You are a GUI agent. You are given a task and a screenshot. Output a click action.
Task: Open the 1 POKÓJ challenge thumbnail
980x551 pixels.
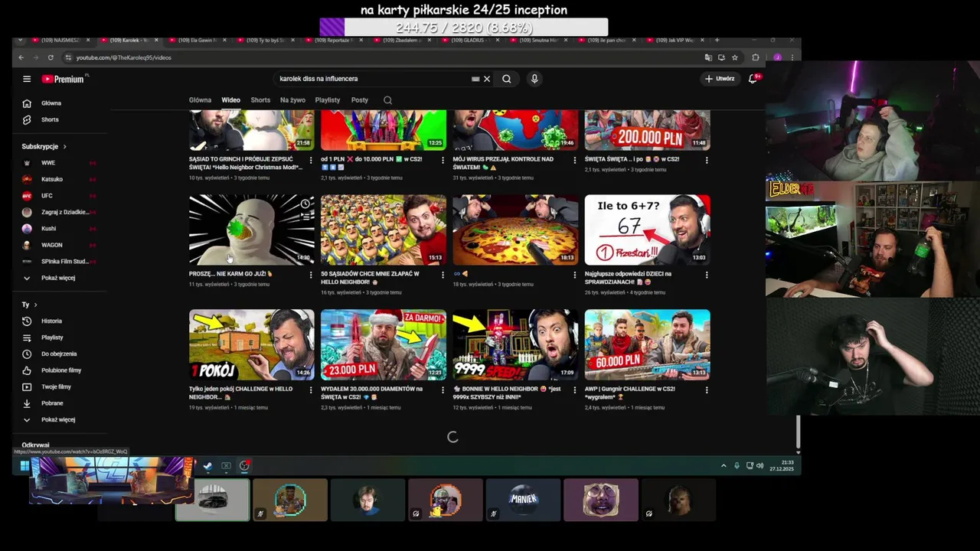pos(252,344)
